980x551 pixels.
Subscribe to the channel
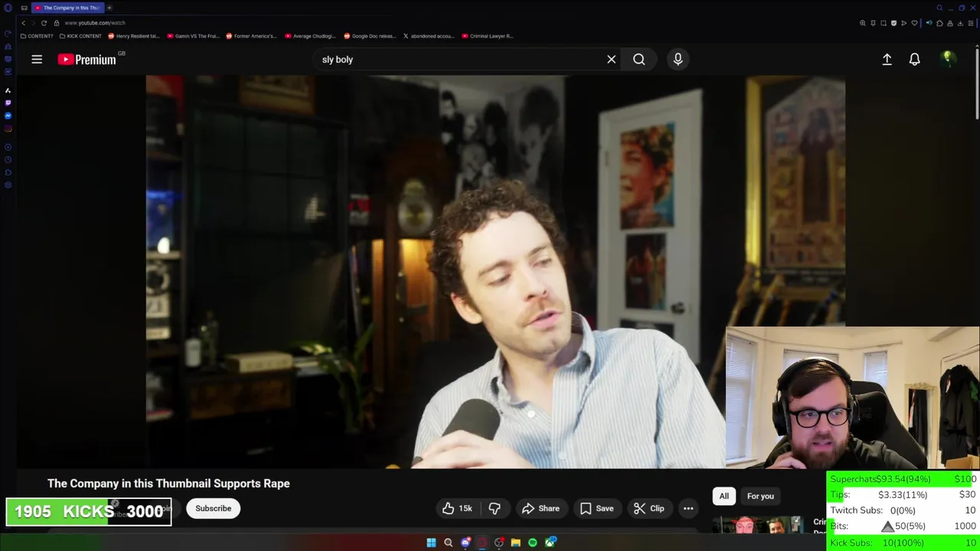(x=213, y=508)
